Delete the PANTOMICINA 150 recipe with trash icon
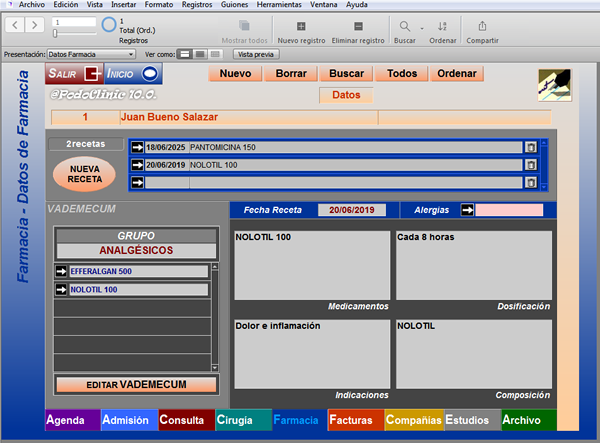The width and height of the screenshot is (600, 443). 530,147
